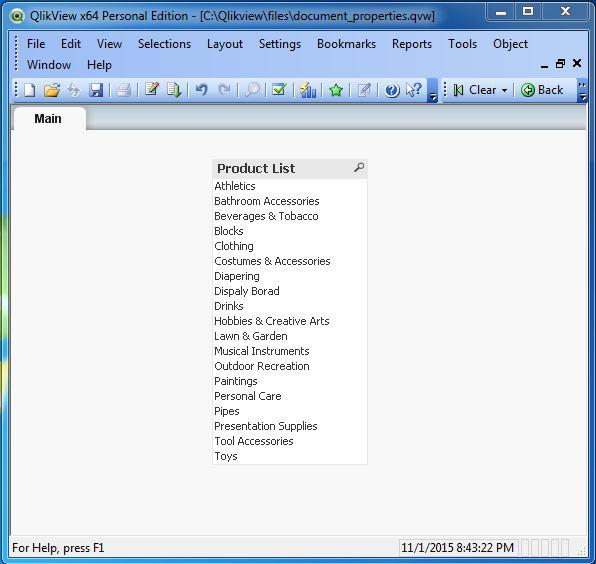Click the New document toolbar icon

(x=30, y=90)
